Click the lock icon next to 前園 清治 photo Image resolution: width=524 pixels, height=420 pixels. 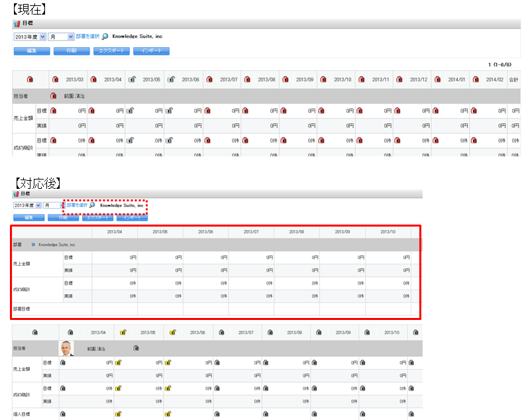(x=136, y=347)
